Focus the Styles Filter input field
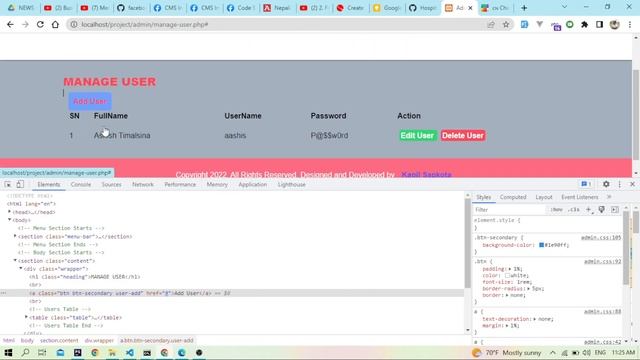 click(x=510, y=209)
